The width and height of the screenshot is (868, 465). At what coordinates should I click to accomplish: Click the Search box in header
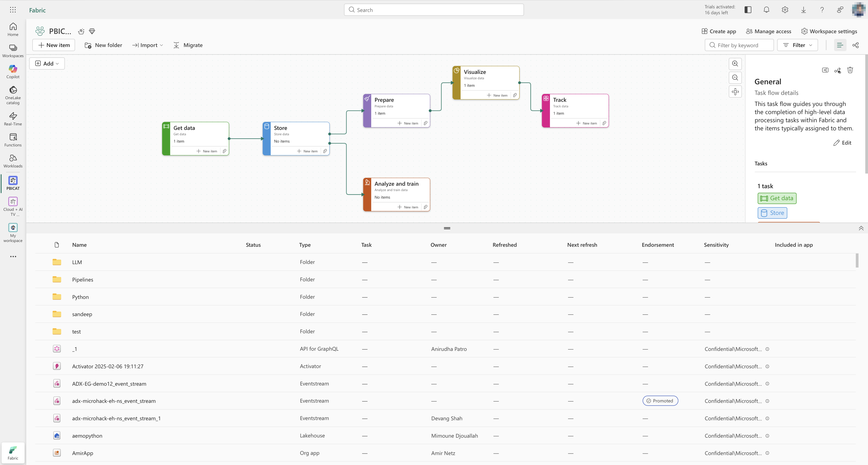click(x=434, y=10)
